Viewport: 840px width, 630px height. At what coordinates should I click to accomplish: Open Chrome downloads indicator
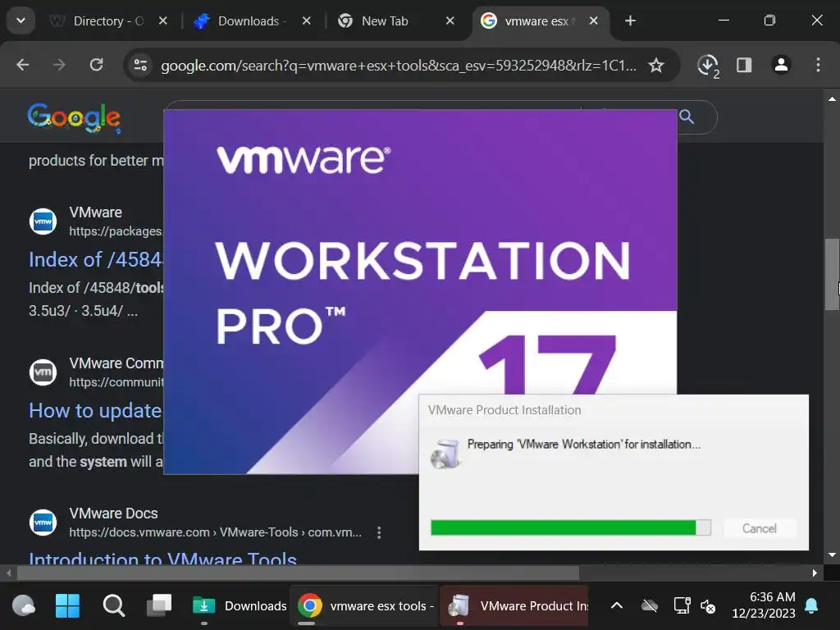(708, 66)
